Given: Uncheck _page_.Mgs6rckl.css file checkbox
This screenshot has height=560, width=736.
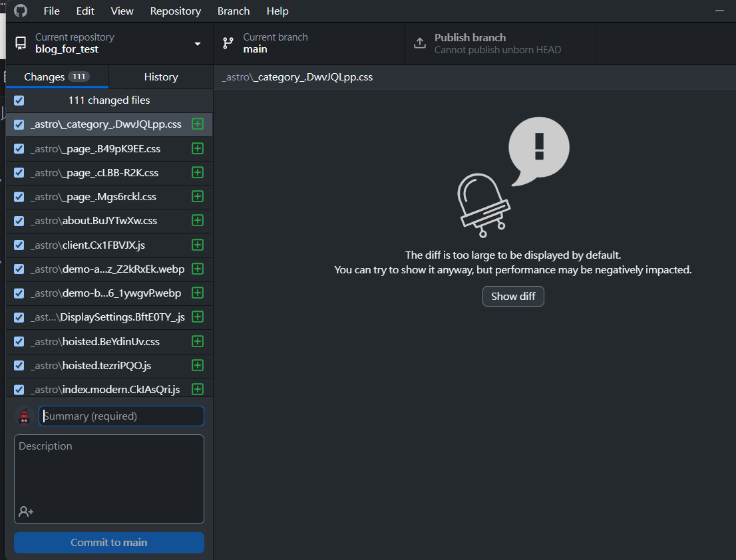Looking at the screenshot, I should [x=19, y=197].
